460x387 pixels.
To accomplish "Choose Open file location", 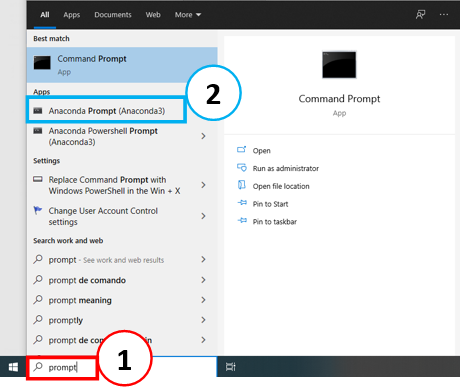I will pos(281,186).
